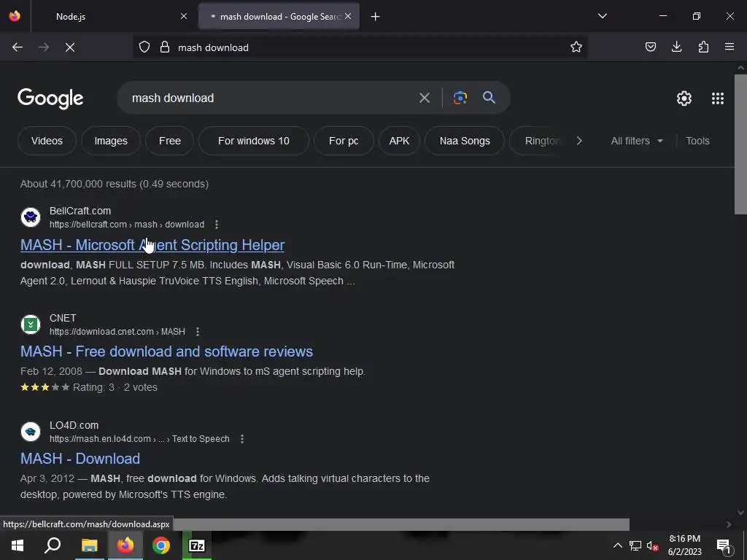The image size is (747, 560).
Task: Open the Windows Start menu
Action: pyautogui.click(x=18, y=545)
